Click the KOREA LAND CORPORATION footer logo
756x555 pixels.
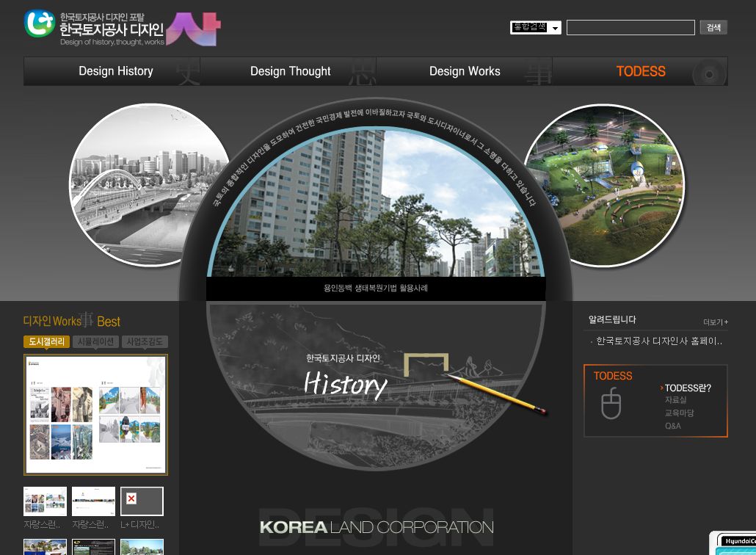coord(377,527)
